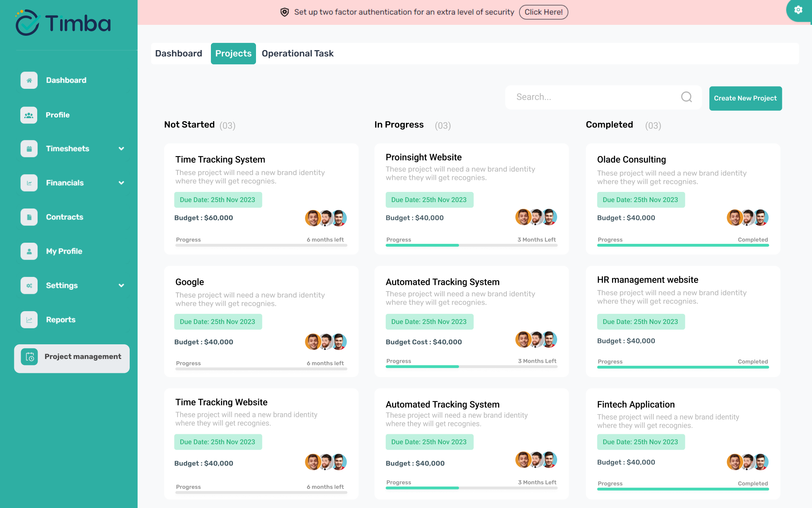Click the Contracts document icon
Screen dimensions: 812x508
29,217
